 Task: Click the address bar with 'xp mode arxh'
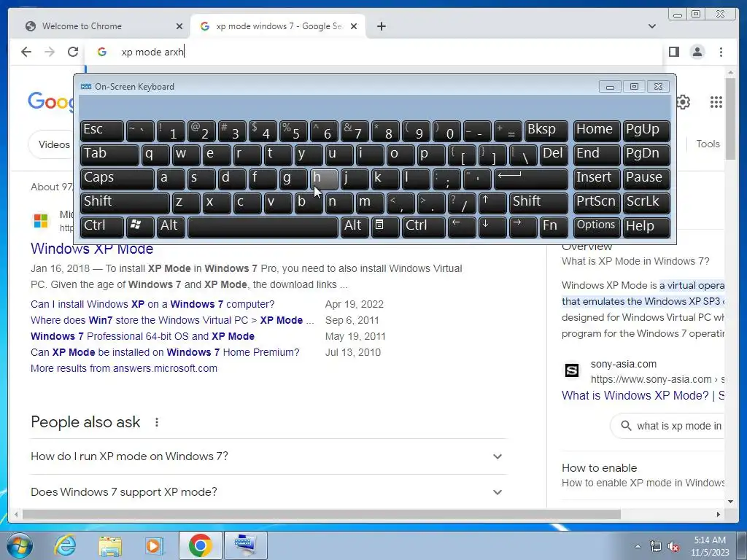(x=374, y=52)
